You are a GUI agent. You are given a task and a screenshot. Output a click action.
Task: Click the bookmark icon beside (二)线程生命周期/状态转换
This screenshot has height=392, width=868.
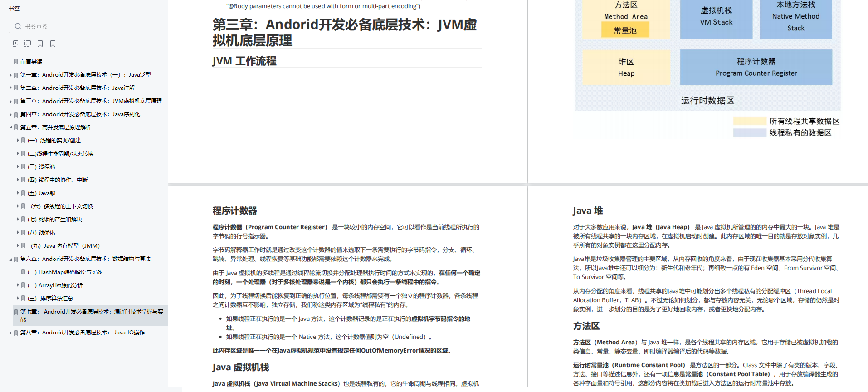23,154
